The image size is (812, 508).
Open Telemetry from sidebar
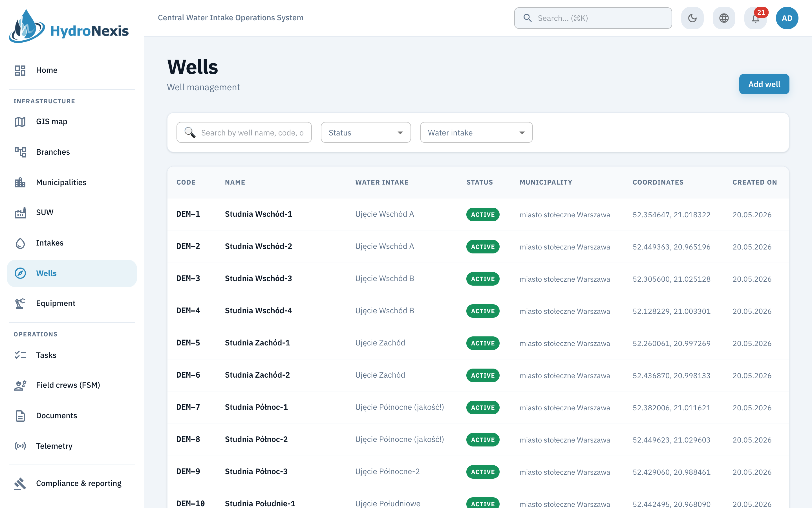(x=72, y=446)
